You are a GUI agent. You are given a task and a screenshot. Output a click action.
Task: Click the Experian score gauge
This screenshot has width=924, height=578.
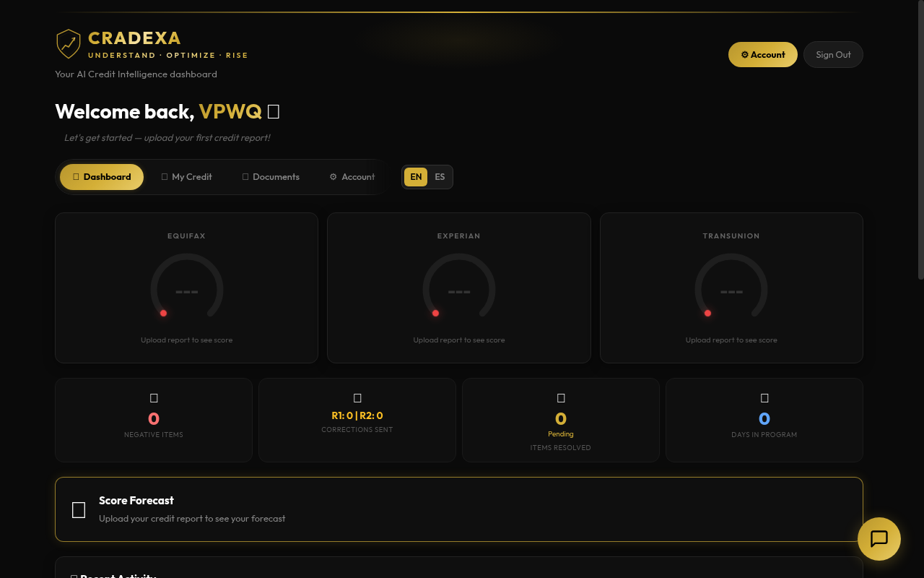(459, 287)
